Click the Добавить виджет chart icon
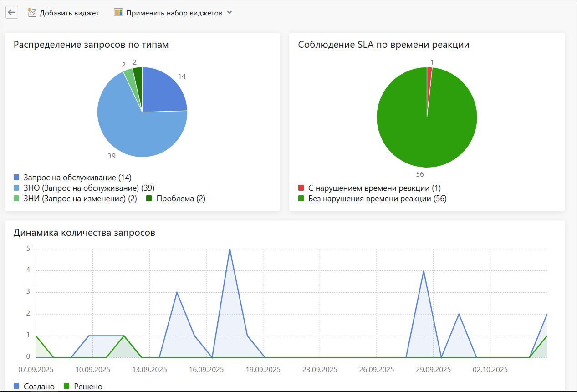The width and height of the screenshot is (577, 392). (32, 13)
